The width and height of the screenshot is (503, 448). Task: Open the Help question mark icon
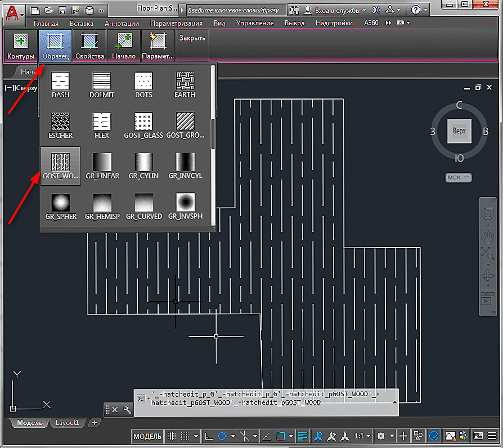tap(416, 10)
